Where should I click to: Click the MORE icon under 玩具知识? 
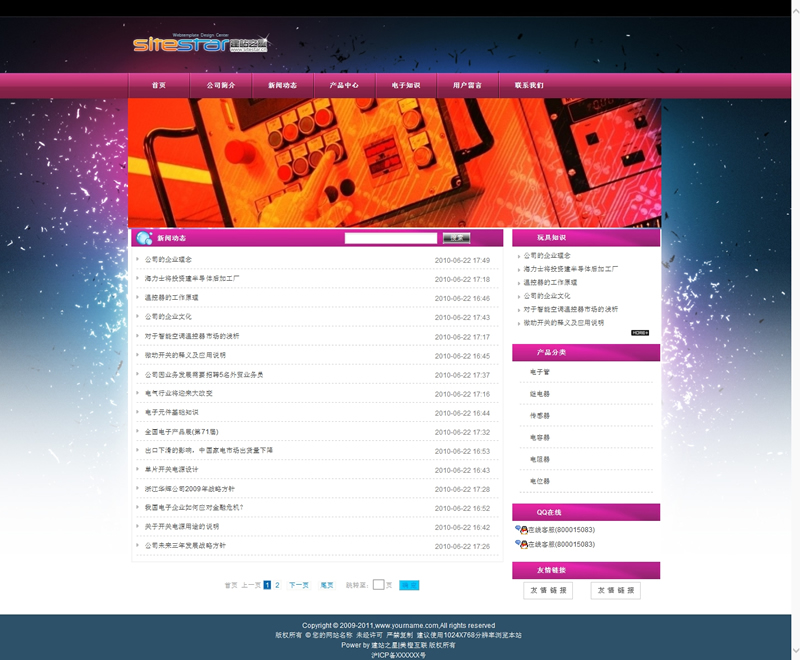[x=640, y=332]
